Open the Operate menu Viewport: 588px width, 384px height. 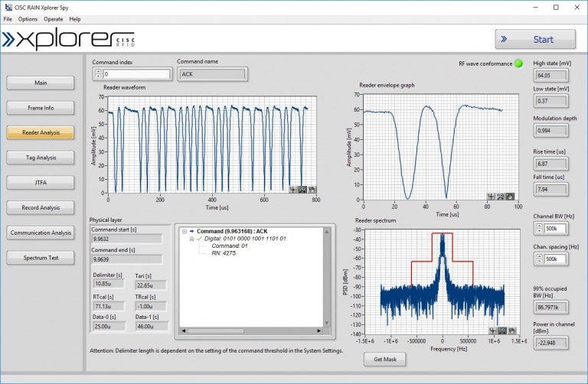(54, 19)
